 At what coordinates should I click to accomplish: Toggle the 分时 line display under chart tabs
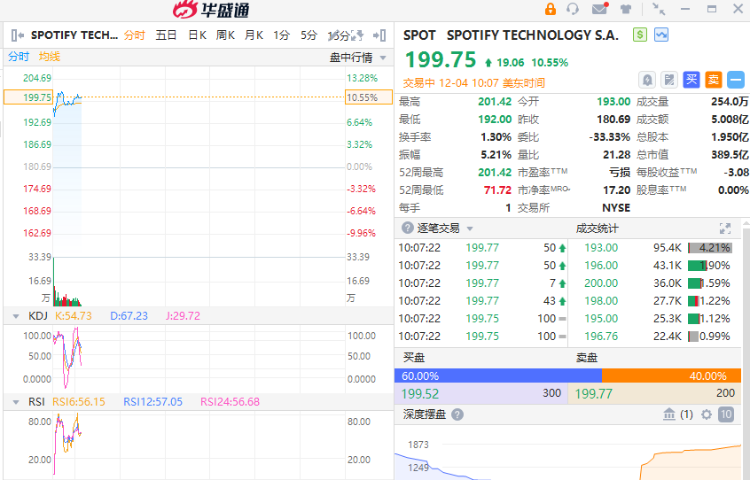click(x=19, y=57)
